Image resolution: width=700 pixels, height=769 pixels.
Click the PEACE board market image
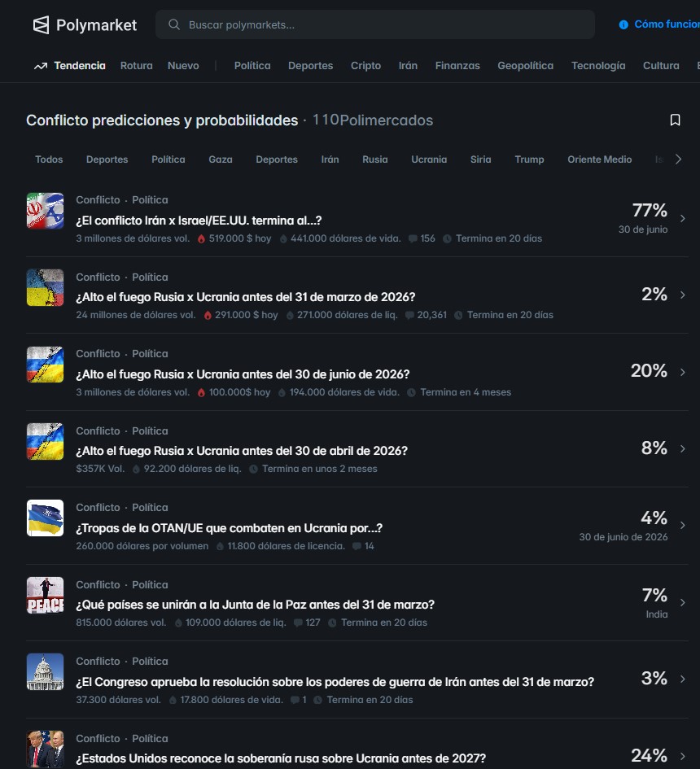click(45, 596)
